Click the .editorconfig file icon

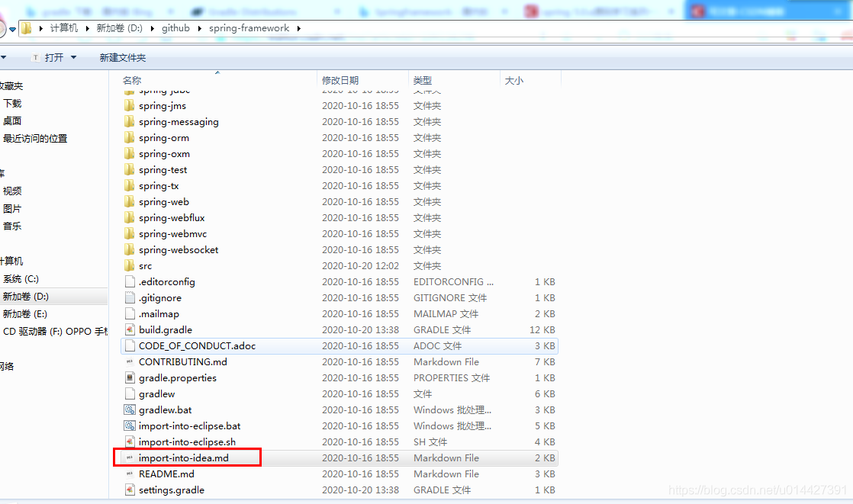coord(130,281)
